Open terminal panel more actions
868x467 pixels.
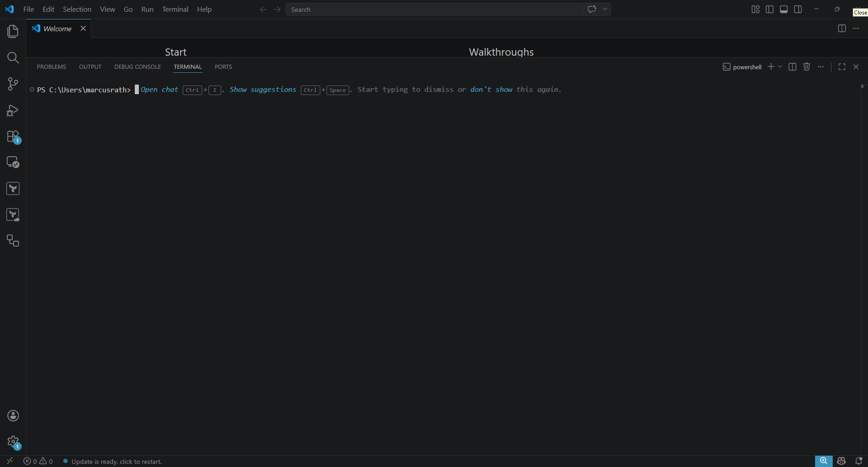click(821, 67)
